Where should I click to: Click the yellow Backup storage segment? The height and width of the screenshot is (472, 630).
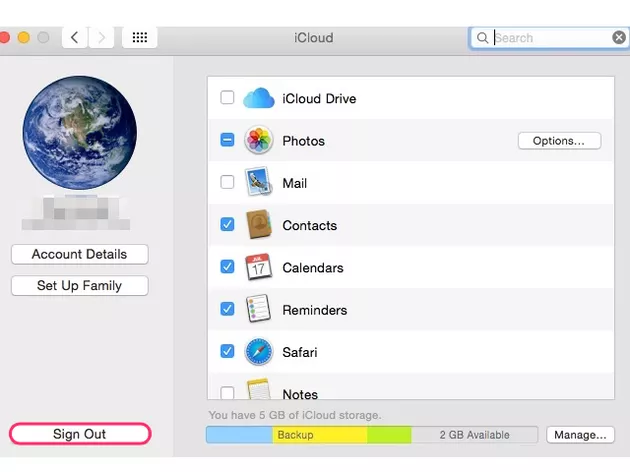(320, 435)
